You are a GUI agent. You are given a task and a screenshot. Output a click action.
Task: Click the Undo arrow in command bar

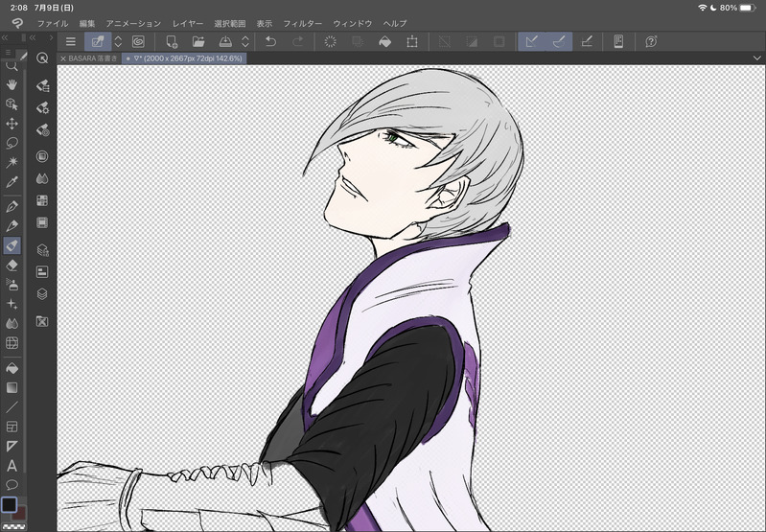(x=270, y=41)
